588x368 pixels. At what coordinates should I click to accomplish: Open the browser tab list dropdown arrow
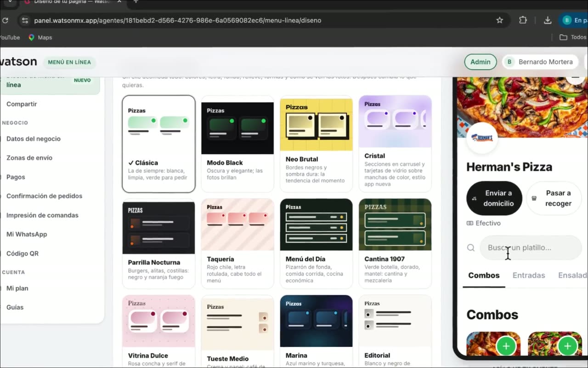pyautogui.click(x=10, y=2)
